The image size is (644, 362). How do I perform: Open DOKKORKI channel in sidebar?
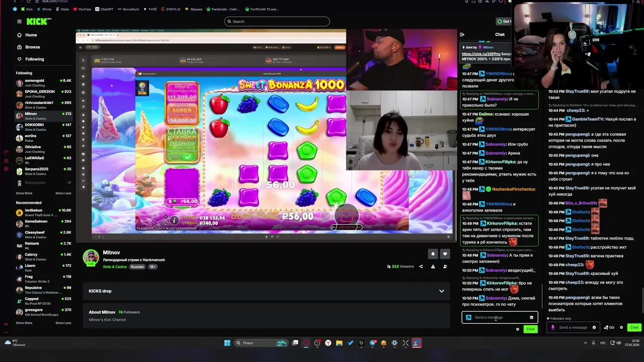pyautogui.click(x=43, y=127)
